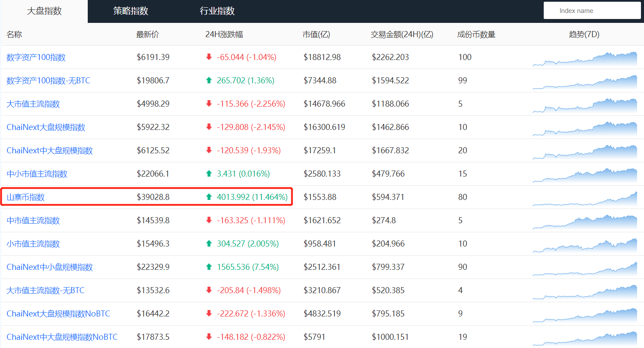Select the market cap $1553.88
This screenshot has height=348, width=644.
tap(320, 197)
